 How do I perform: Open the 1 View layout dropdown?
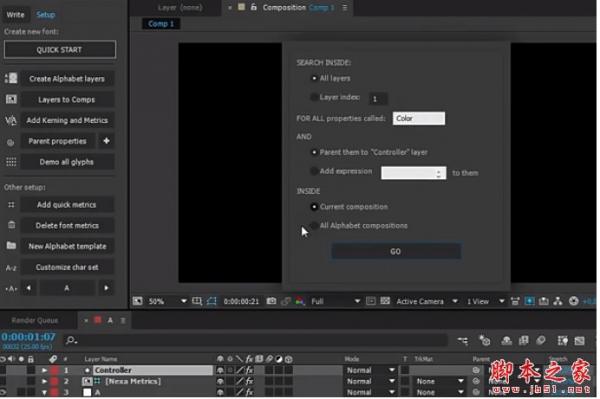coord(486,301)
